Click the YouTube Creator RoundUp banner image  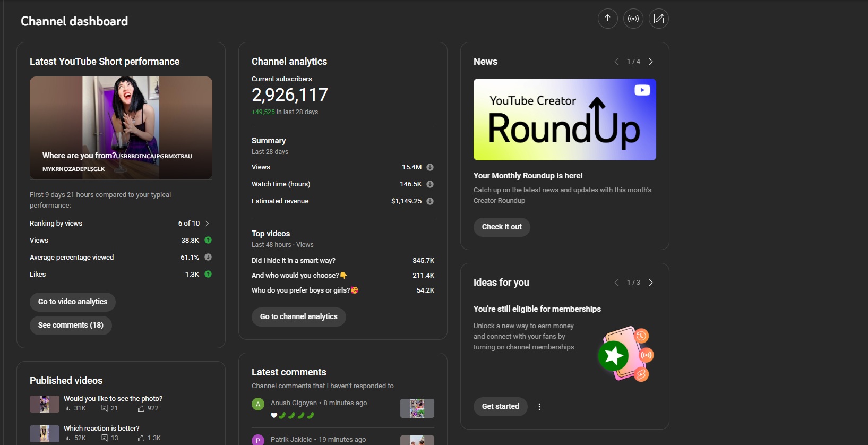point(565,119)
